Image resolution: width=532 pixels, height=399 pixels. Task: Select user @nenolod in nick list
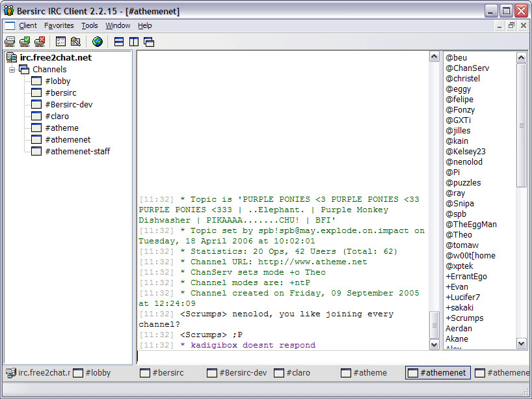click(x=464, y=161)
